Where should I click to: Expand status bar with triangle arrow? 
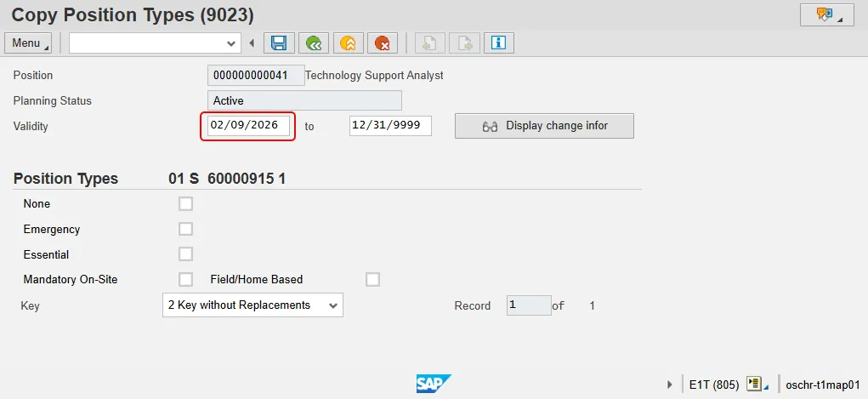pyautogui.click(x=670, y=384)
